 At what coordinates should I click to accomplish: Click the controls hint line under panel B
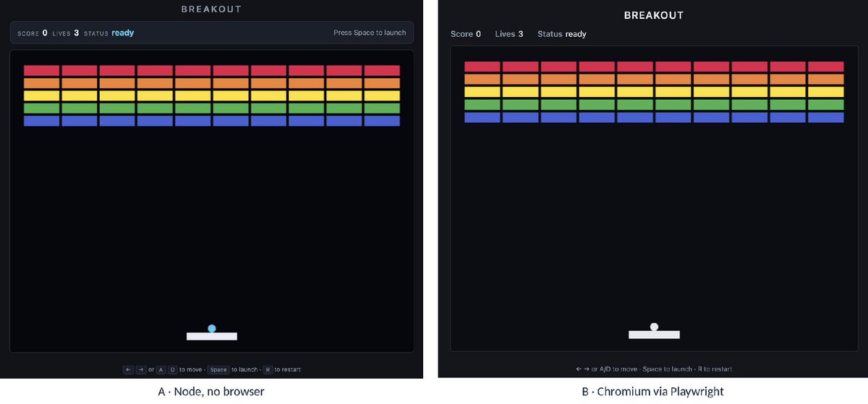tap(654, 369)
